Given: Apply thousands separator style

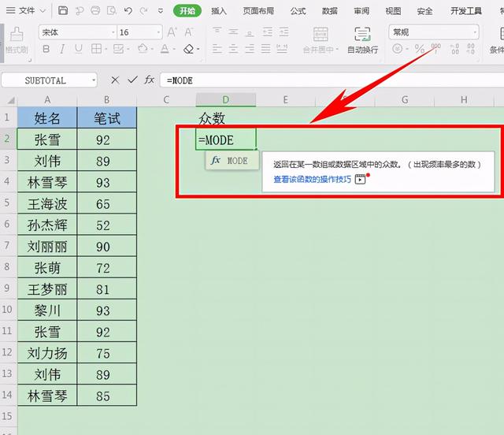Looking at the screenshot, I should click(x=435, y=49).
